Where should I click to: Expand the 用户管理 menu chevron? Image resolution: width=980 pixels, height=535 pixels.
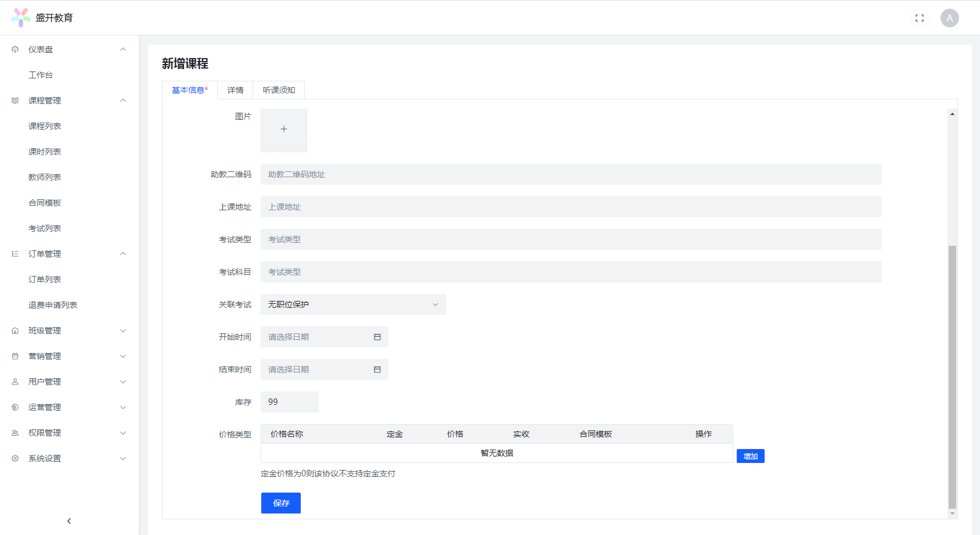pyautogui.click(x=123, y=382)
